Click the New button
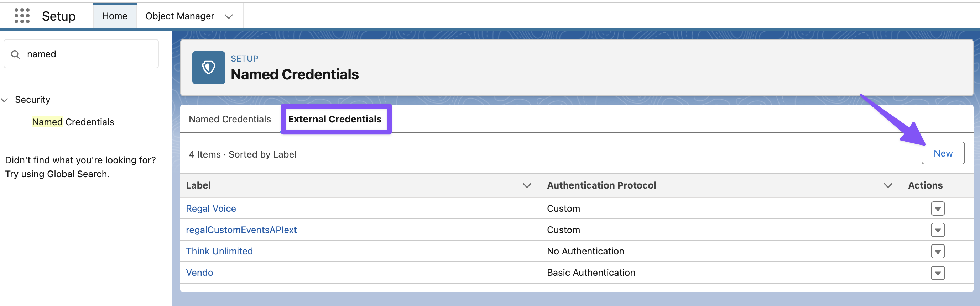The width and height of the screenshot is (980, 306). pos(943,153)
